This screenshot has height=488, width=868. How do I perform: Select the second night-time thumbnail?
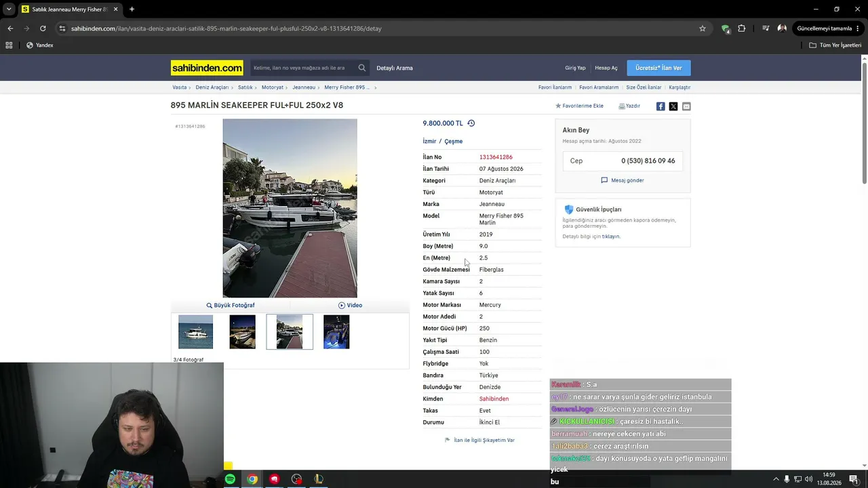(x=242, y=332)
